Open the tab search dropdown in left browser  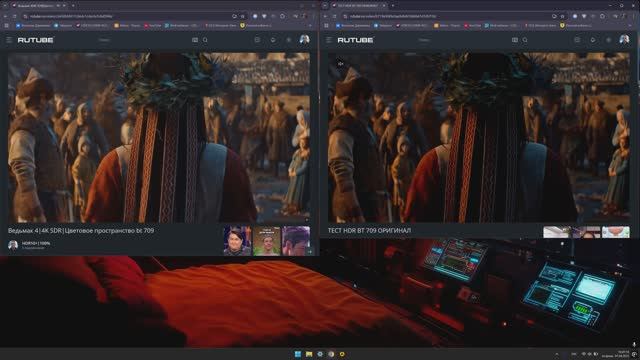click(5, 6)
